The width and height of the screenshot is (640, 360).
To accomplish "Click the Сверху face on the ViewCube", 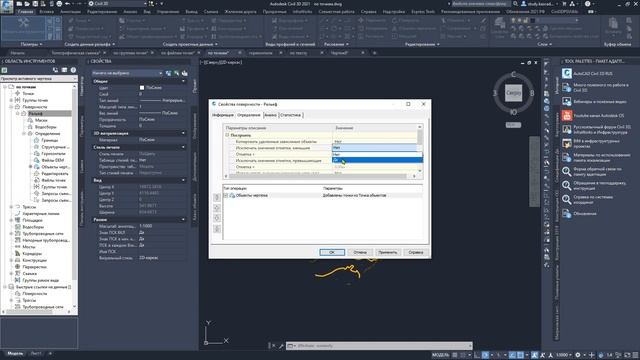I will (513, 93).
